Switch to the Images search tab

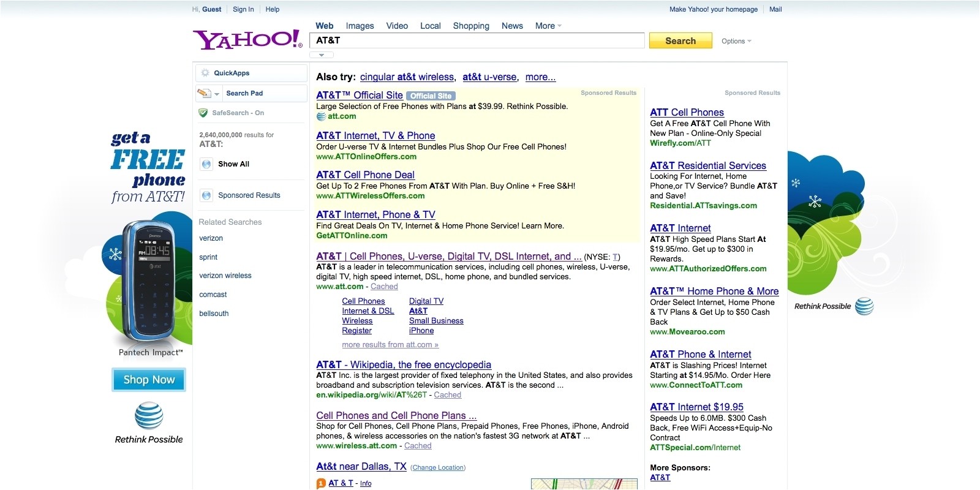click(x=360, y=26)
